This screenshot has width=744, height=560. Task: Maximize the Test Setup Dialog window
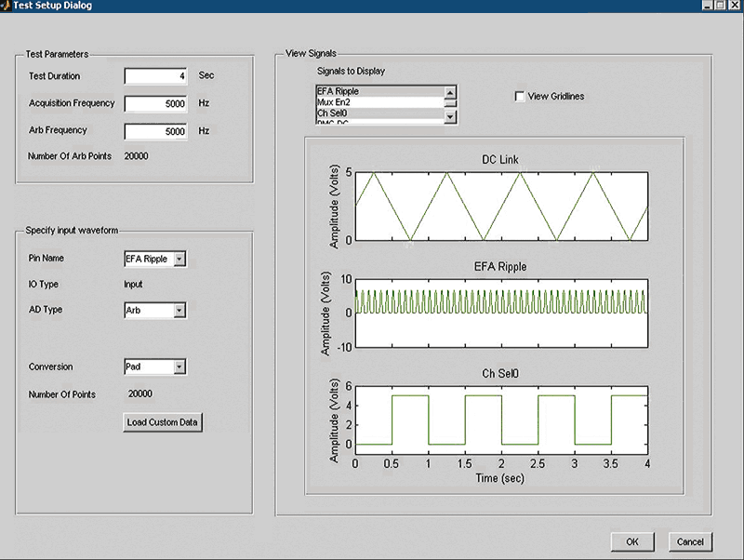click(722, 6)
